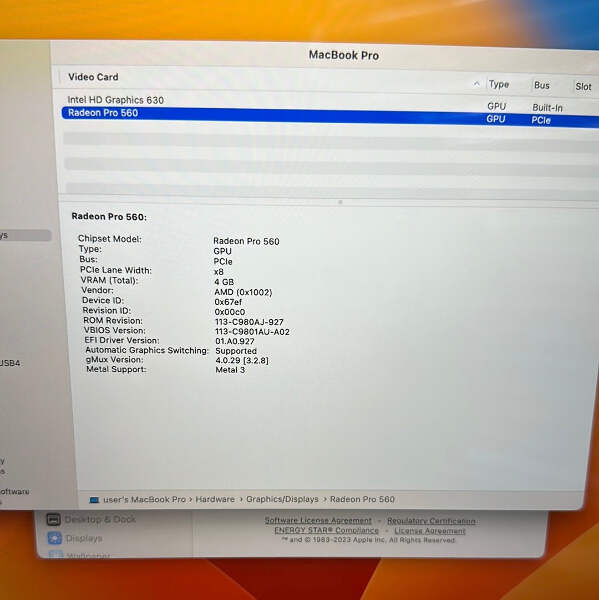
Task: Click the Radeon Pro 560 details heading
Action: (109, 217)
